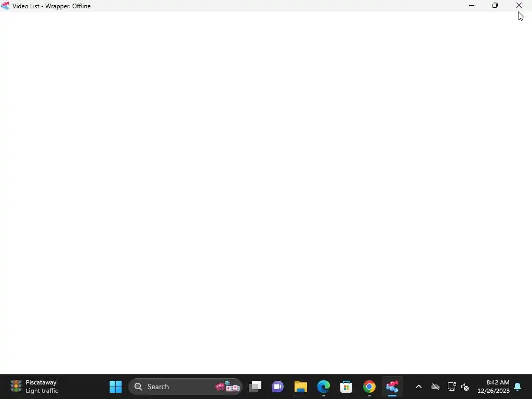Open the Wrapper: Offline title bar icon menu
Screen dimensions: 532x399
tap(5, 6)
